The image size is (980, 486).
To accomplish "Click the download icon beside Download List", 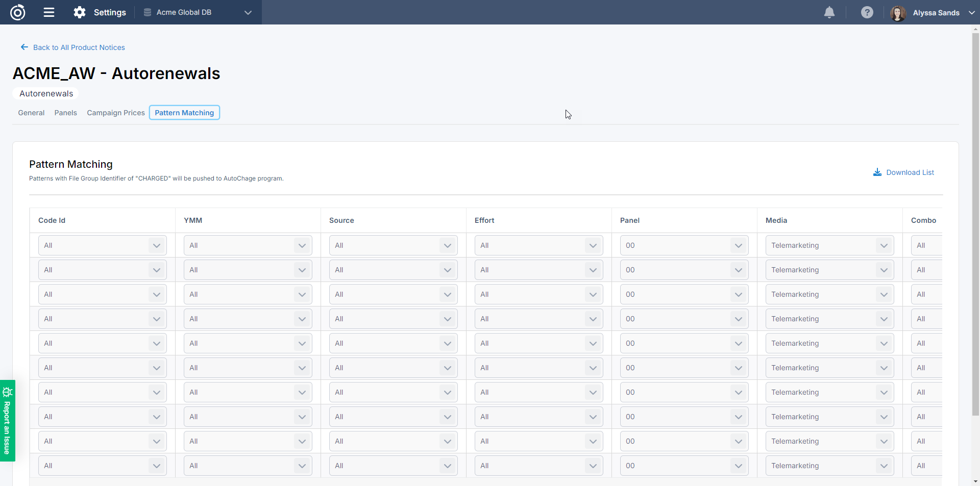I will [x=877, y=172].
